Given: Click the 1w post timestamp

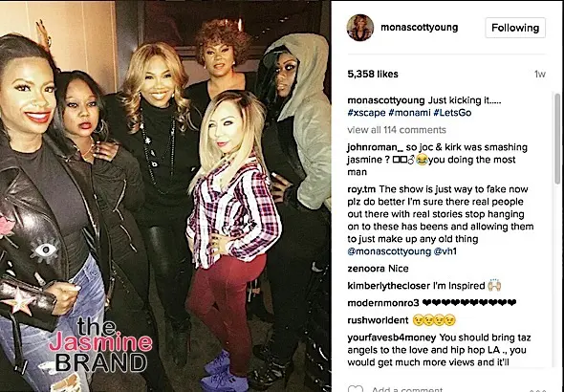Looking at the screenshot, I should 539,74.
